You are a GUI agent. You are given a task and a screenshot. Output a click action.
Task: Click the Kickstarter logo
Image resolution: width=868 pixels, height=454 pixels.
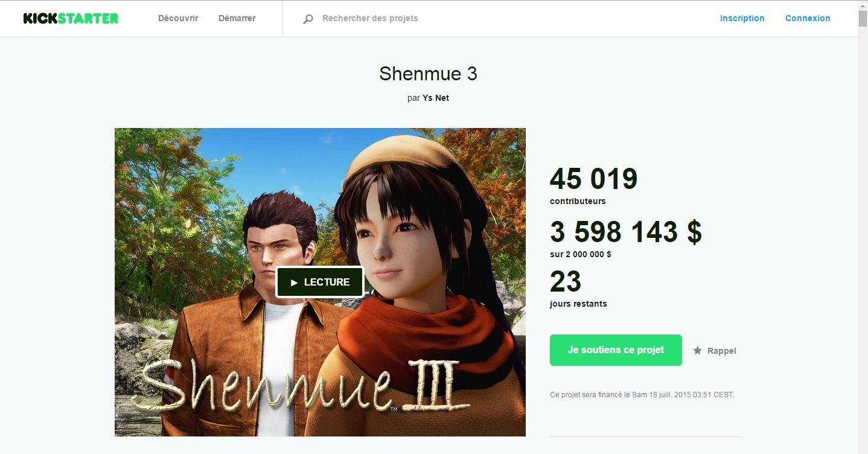[x=71, y=18]
